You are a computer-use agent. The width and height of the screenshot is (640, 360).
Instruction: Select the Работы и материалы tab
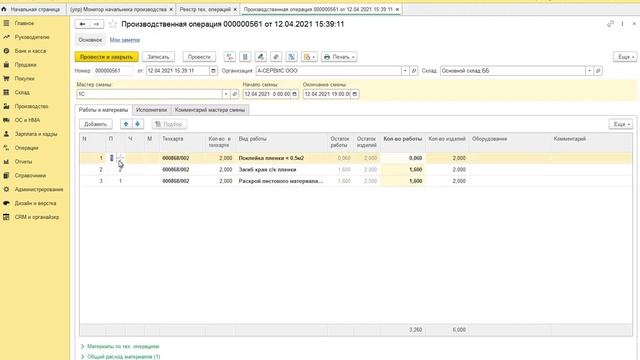103,110
